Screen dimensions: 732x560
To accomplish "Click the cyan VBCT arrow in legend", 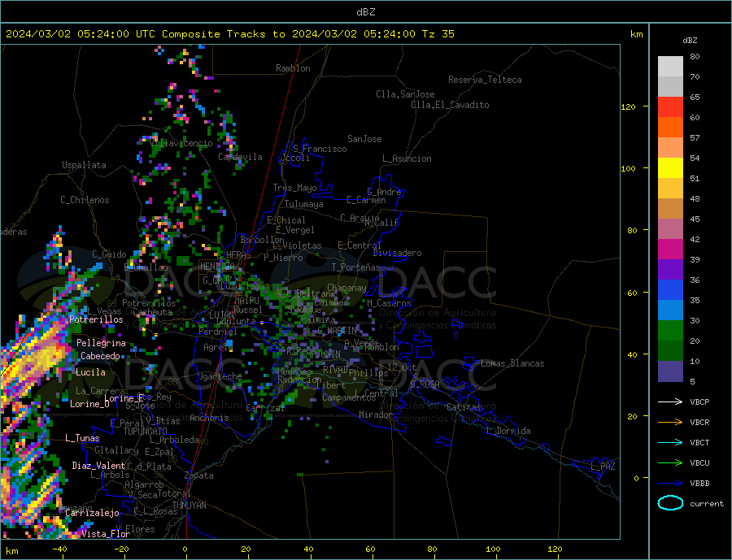I will 670,442.
